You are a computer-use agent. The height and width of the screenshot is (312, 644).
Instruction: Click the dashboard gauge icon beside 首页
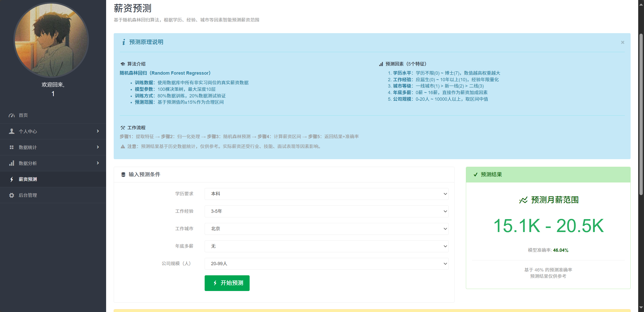click(x=12, y=115)
